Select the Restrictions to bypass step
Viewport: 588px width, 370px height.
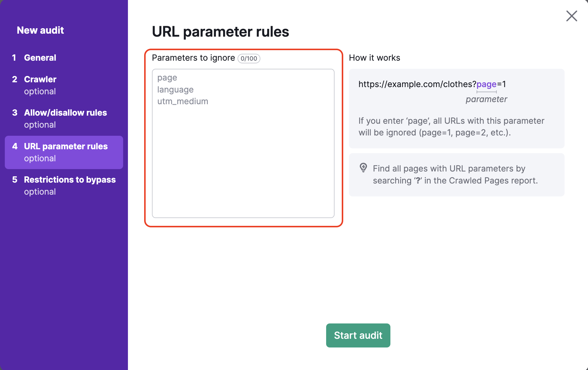point(70,180)
